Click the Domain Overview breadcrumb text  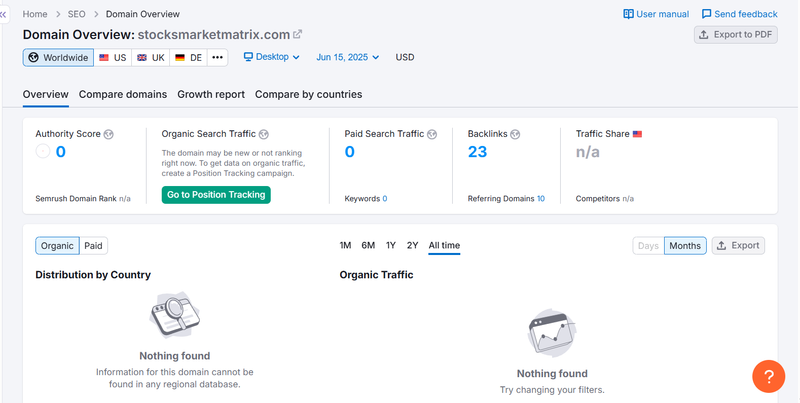click(143, 14)
